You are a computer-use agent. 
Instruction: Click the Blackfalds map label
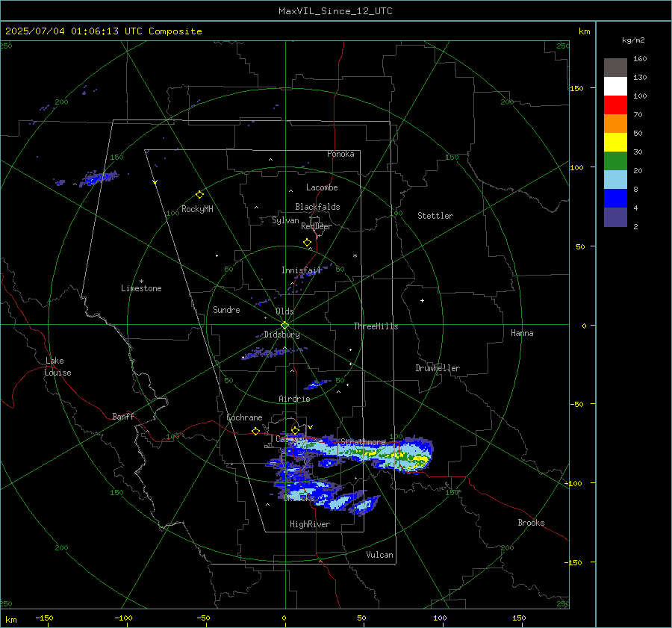tap(317, 207)
